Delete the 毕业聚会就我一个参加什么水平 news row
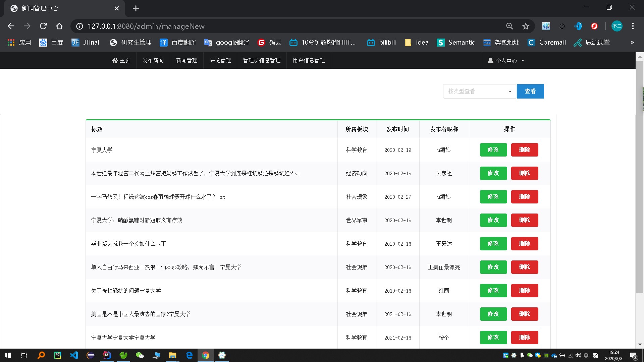Image resolution: width=644 pixels, height=362 pixels. click(524, 244)
